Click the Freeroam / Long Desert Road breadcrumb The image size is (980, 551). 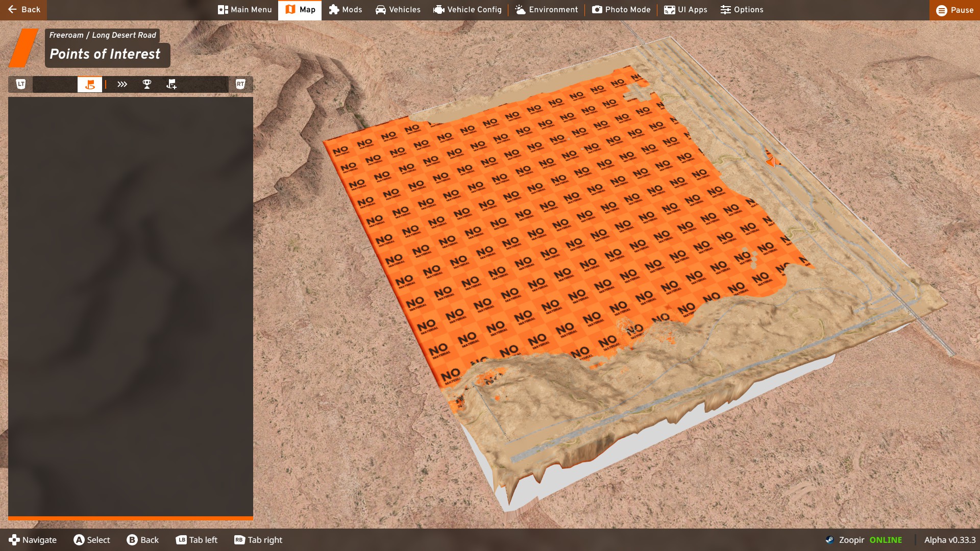click(x=103, y=35)
